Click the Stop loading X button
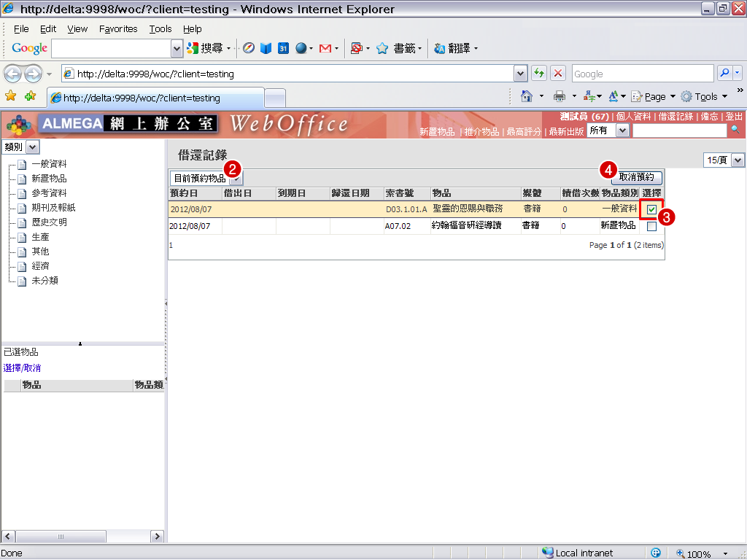The height and width of the screenshot is (560, 747). click(x=558, y=74)
